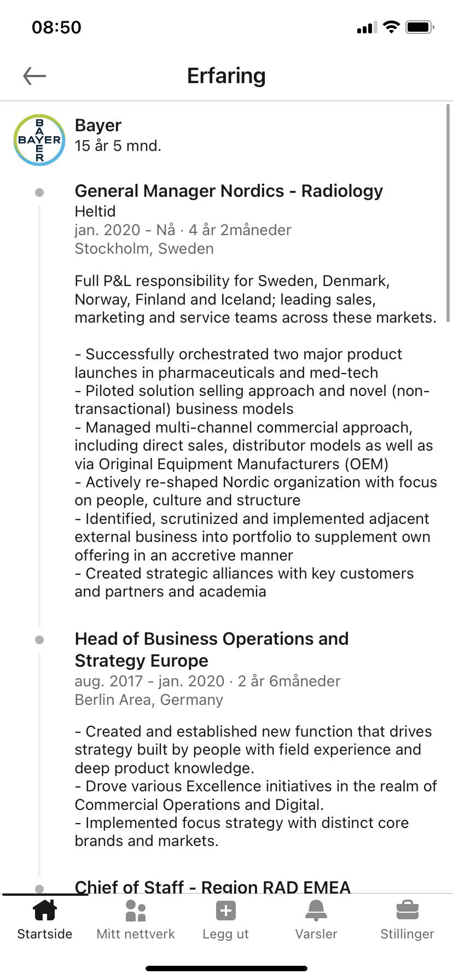Open the Bayer company name link
The width and height of the screenshot is (453, 980).
(x=98, y=125)
